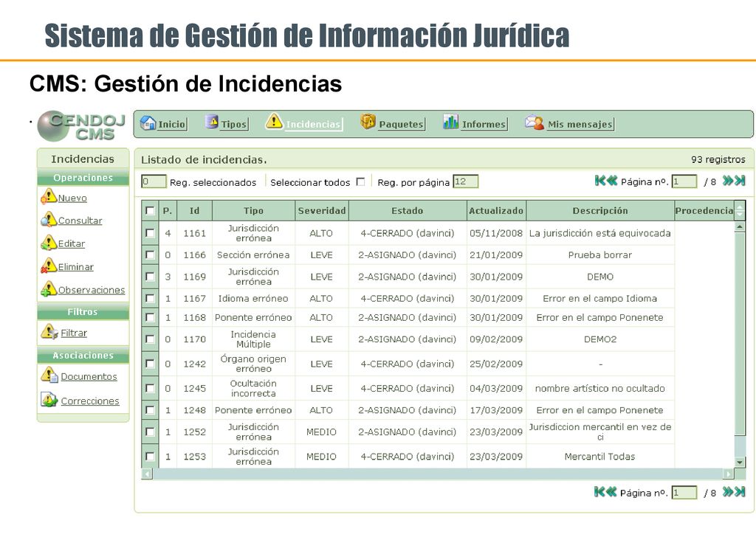Jump to first page in upper pager
This screenshot has height=537, width=756.
(x=600, y=181)
